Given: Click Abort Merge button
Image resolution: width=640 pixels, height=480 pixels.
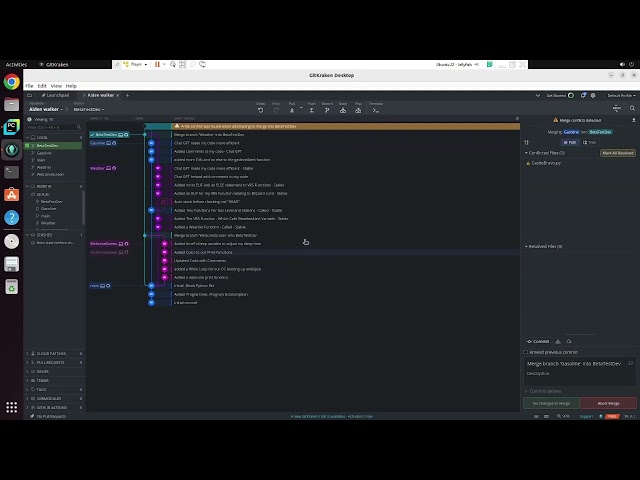Looking at the screenshot, I should tap(608, 403).
